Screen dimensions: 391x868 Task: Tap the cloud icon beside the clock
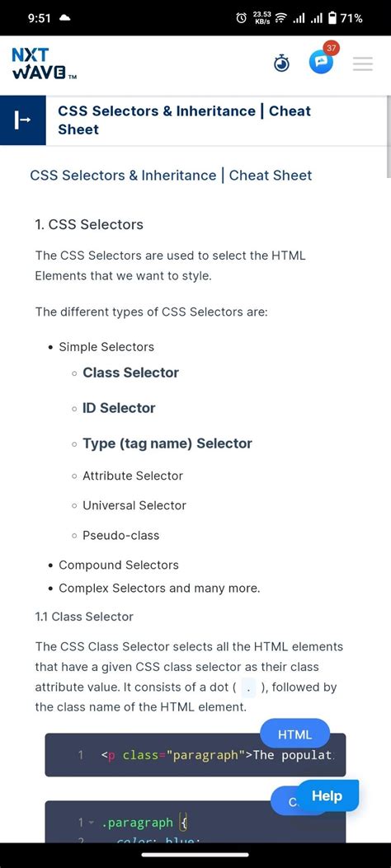(64, 18)
